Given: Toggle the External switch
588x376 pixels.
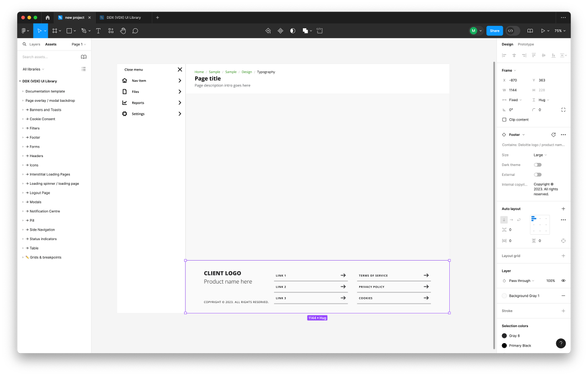Looking at the screenshot, I should [538, 175].
